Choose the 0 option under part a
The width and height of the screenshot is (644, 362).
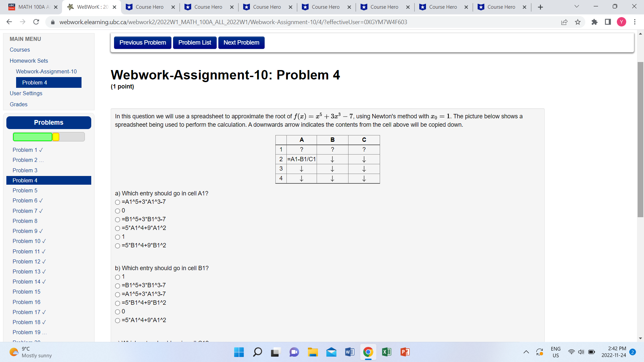click(x=118, y=211)
